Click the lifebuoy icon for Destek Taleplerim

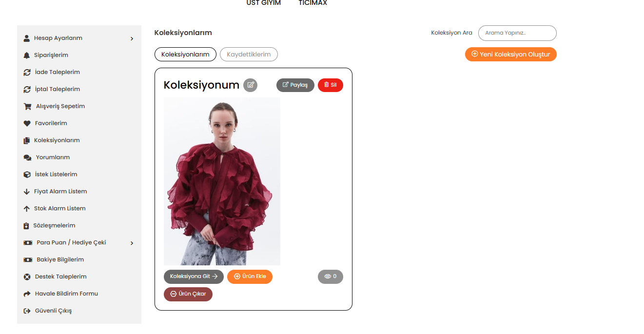[27, 277]
